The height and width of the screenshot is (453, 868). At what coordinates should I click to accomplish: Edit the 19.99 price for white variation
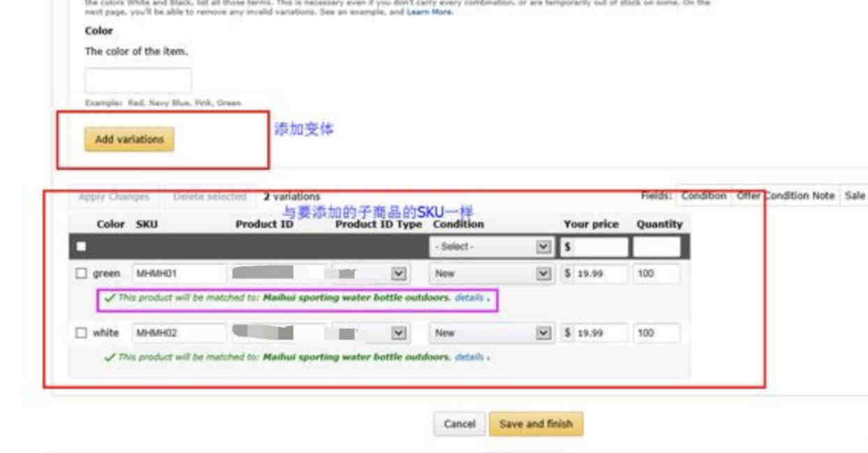(x=600, y=333)
